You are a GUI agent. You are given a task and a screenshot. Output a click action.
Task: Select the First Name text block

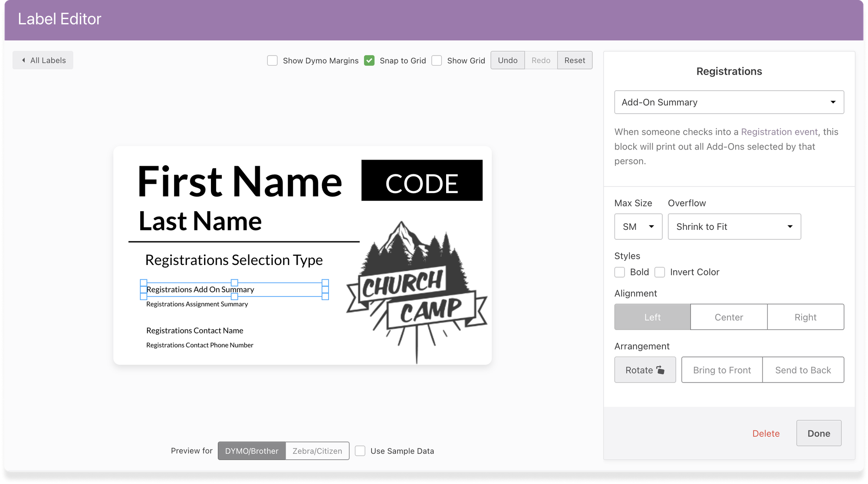240,181
